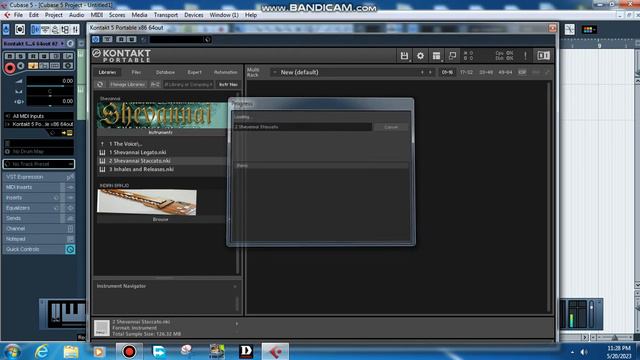Toggle mute button in Cubase inspector
Screen dimensions: 640x360
(9, 56)
